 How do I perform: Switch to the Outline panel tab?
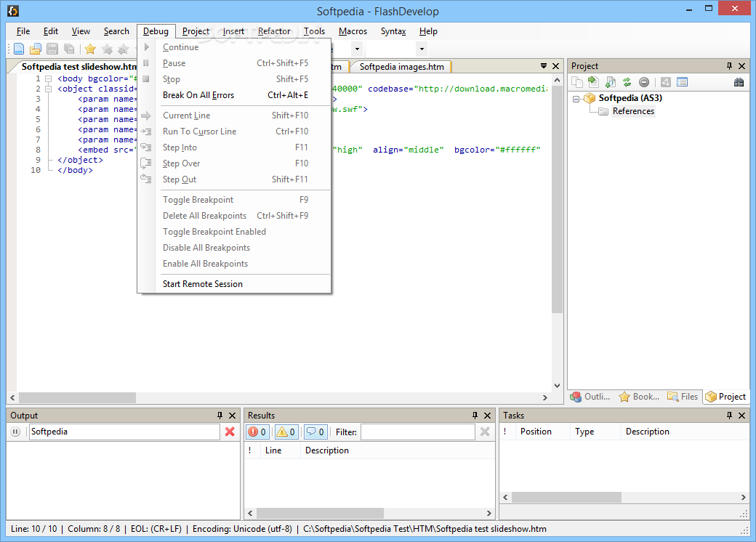[590, 397]
